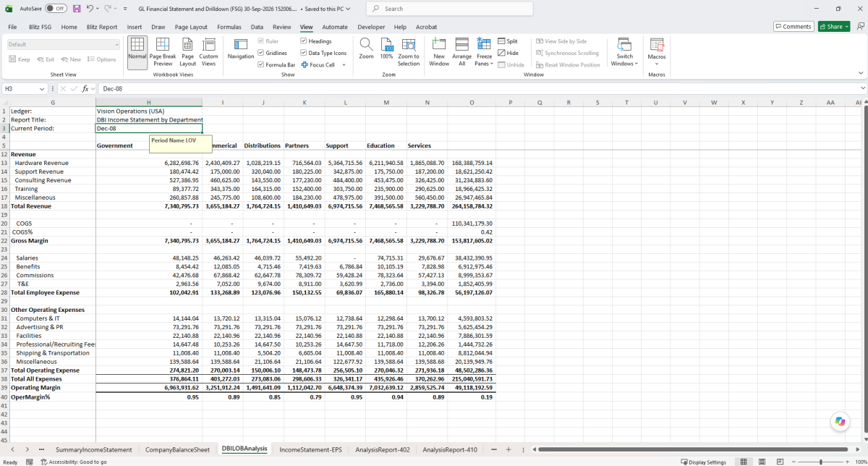The image size is (868, 466).
Task: Switch to Page Layout view in status bar
Action: (761, 462)
